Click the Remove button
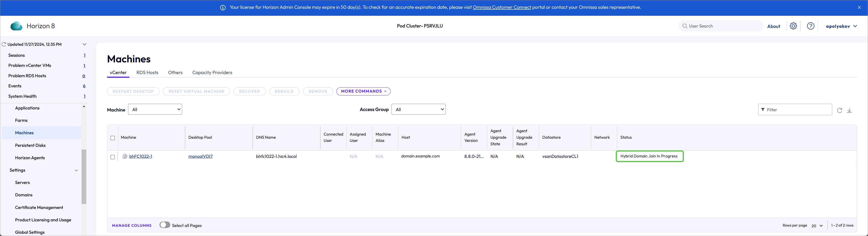868x236 pixels. [x=318, y=91]
